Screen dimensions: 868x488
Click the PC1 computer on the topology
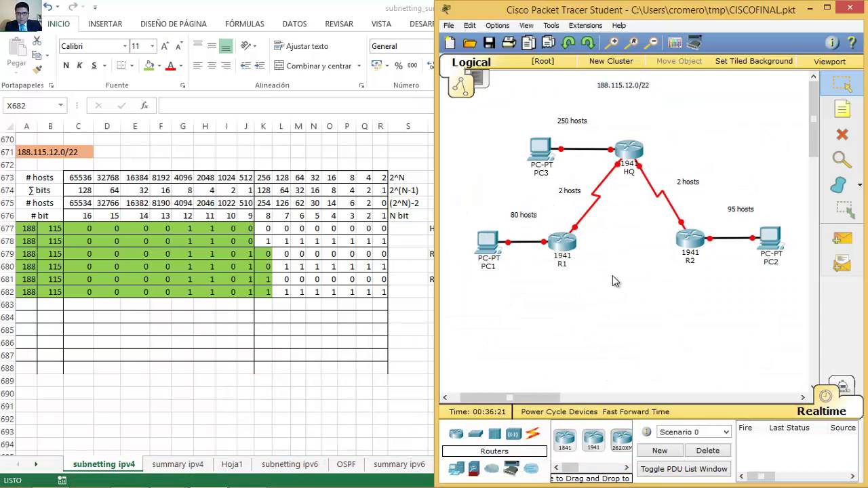pyautogui.click(x=488, y=242)
